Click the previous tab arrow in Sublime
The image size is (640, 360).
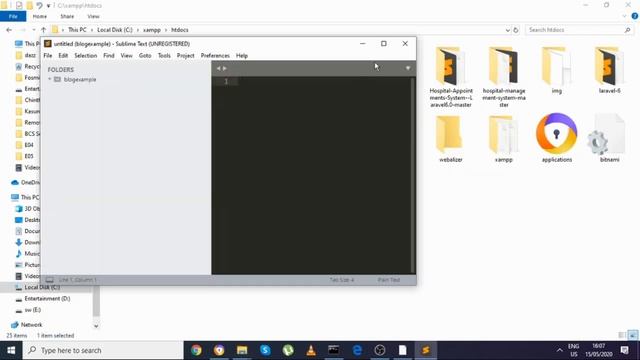(218, 68)
